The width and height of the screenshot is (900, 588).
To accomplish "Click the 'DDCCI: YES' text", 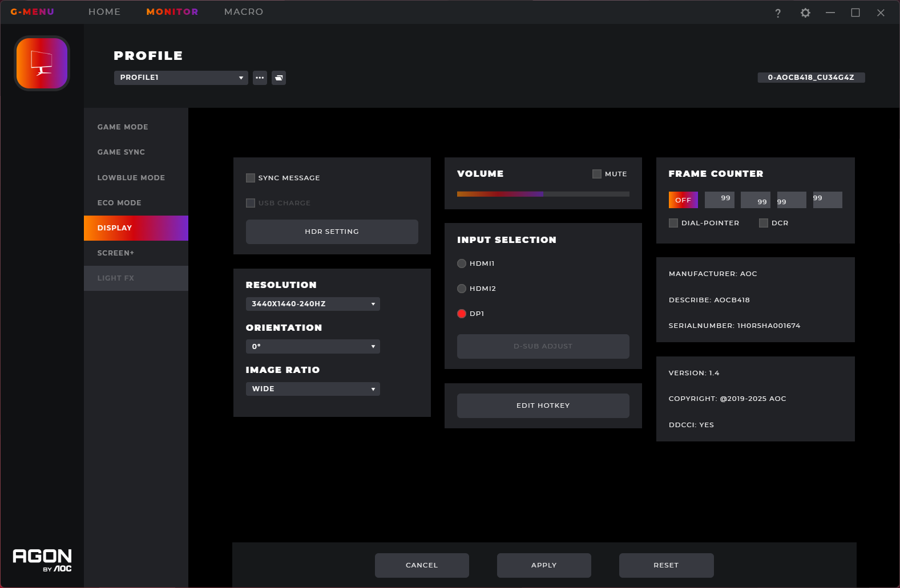I will pyautogui.click(x=691, y=425).
